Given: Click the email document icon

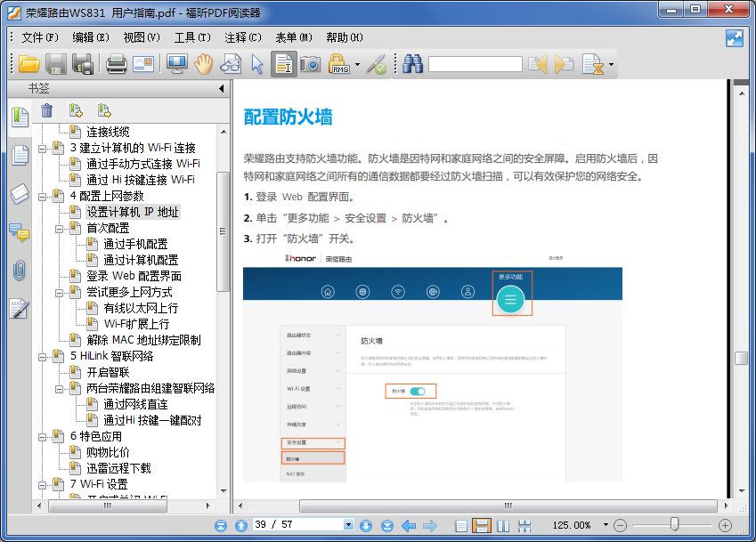Looking at the screenshot, I should pos(143,64).
